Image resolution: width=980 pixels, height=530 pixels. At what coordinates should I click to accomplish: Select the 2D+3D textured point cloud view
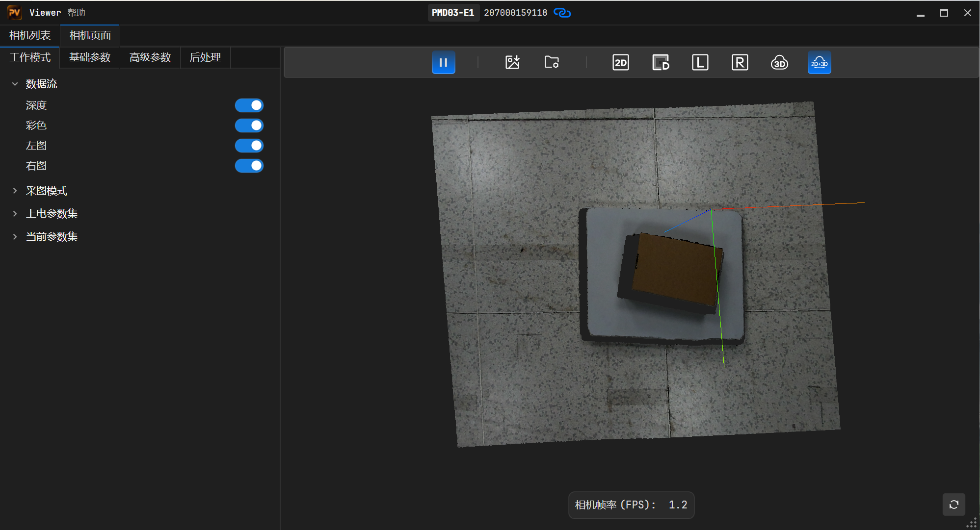click(820, 63)
